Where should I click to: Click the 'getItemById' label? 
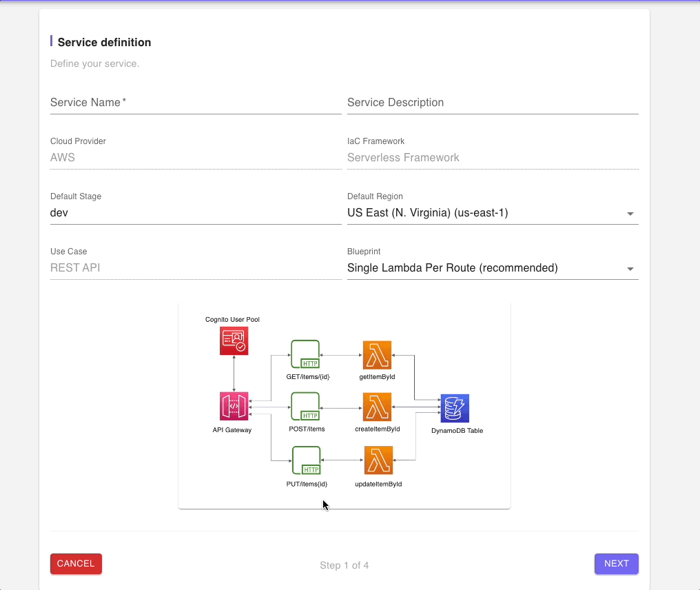coord(378,377)
